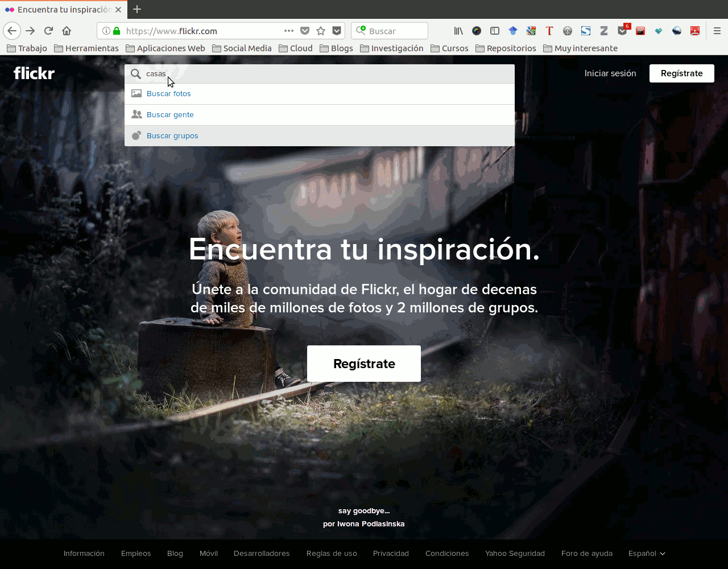
Task: Bookmark this page with the star icon
Action: click(x=321, y=31)
